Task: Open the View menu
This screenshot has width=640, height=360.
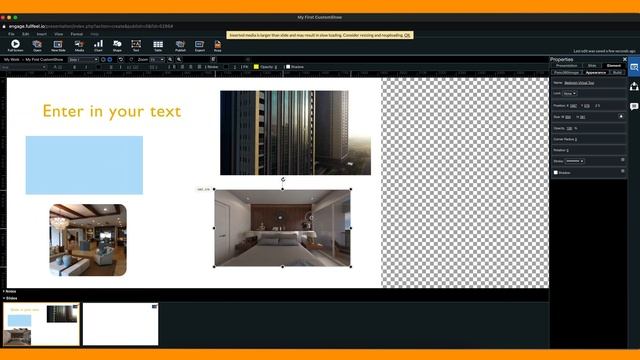Action: coord(59,34)
